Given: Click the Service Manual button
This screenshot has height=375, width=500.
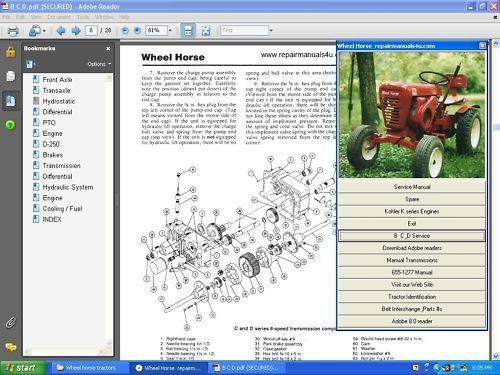Looking at the screenshot, I should (x=412, y=187).
